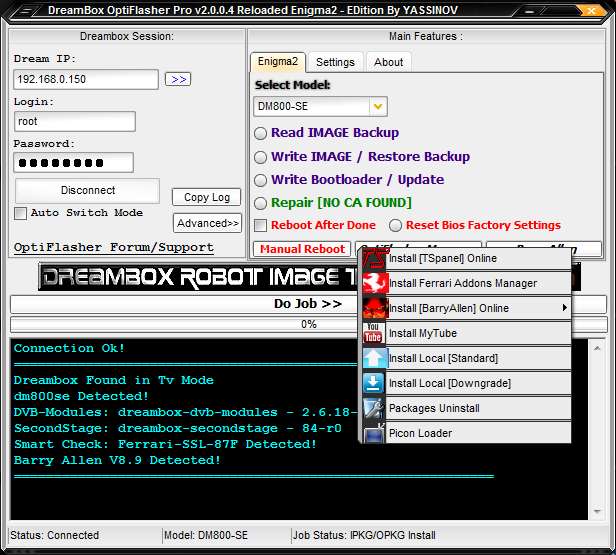The image size is (616, 555).
Task: Click the download arrow Downgrade icon
Action: 374,383
